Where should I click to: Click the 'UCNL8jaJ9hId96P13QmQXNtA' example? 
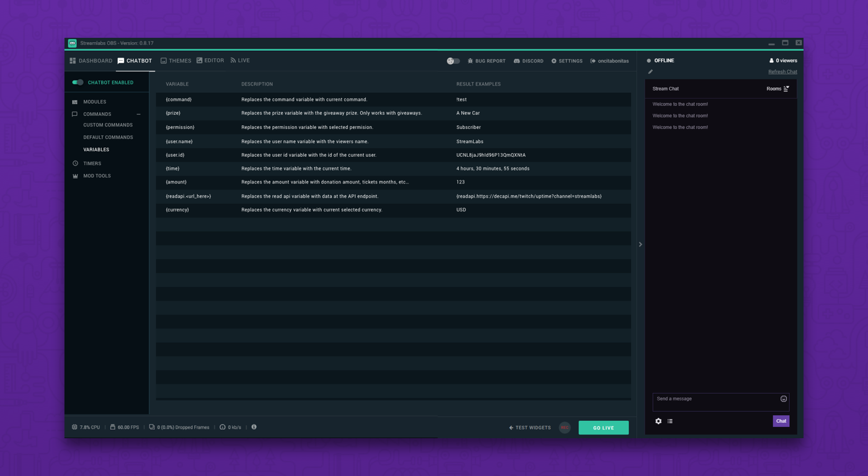[491, 155]
